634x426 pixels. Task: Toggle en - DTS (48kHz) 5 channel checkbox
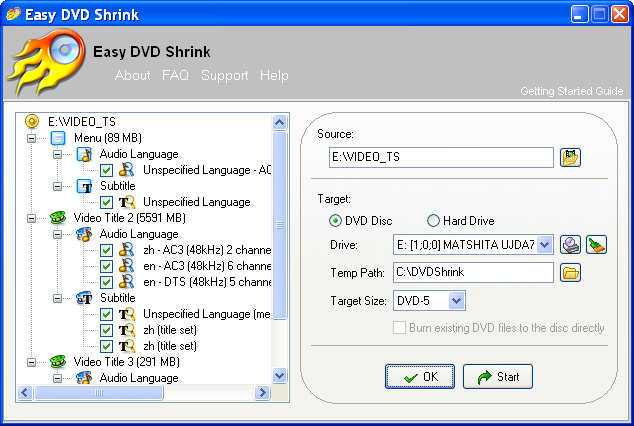coord(106,282)
